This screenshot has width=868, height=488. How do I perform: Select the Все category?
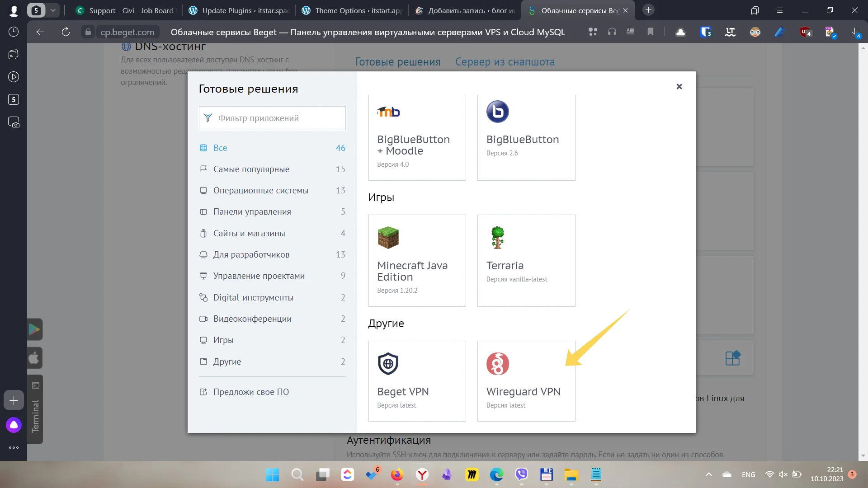(x=272, y=148)
